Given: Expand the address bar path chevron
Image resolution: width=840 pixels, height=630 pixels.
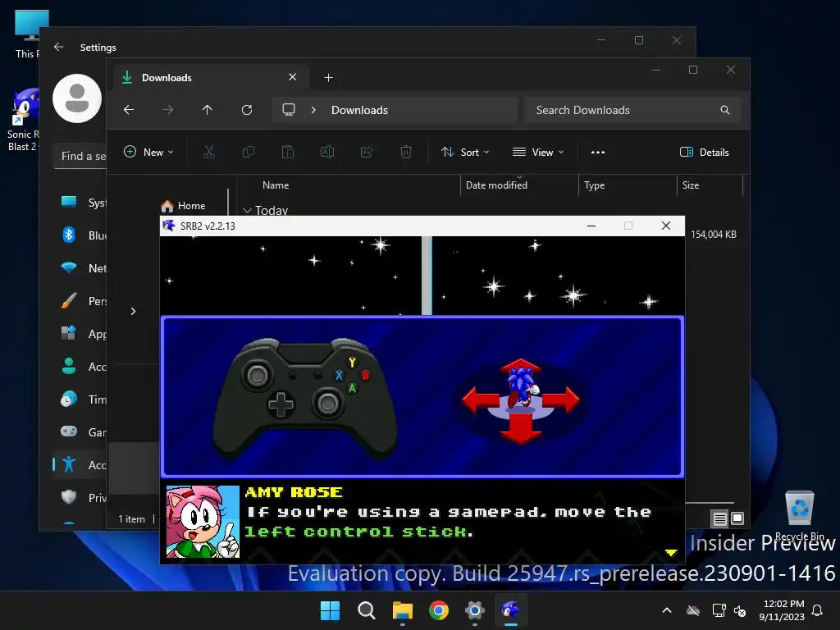Looking at the screenshot, I should 313,110.
